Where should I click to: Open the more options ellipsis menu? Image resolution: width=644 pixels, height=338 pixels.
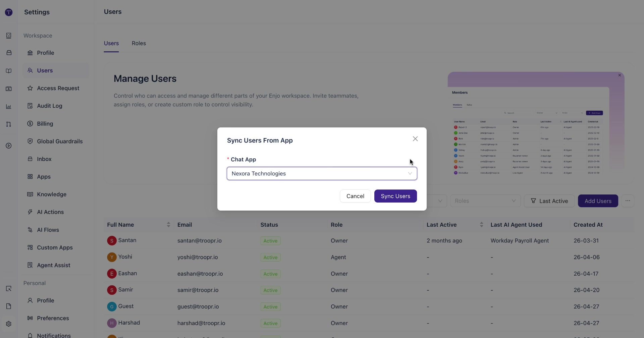[628, 201]
